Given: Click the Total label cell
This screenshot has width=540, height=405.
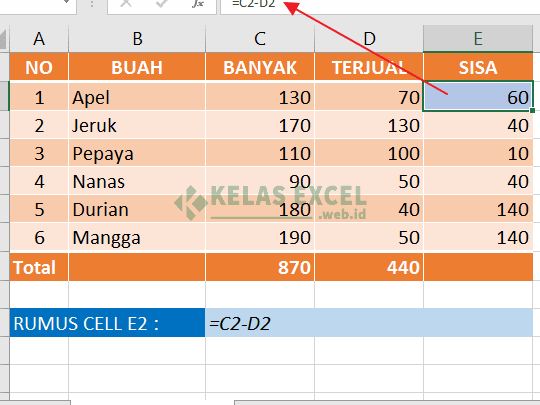Looking at the screenshot, I should [x=39, y=267].
